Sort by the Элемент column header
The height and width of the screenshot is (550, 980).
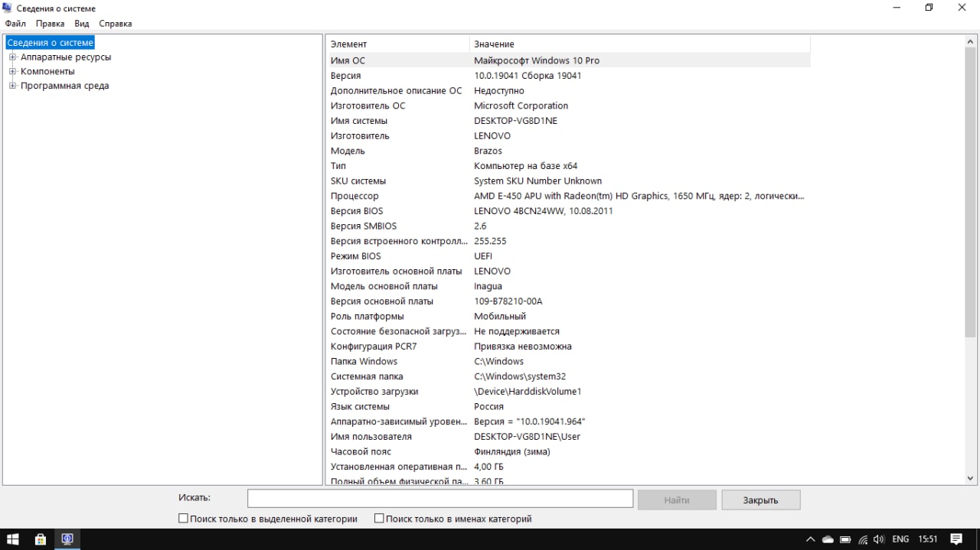(x=397, y=44)
